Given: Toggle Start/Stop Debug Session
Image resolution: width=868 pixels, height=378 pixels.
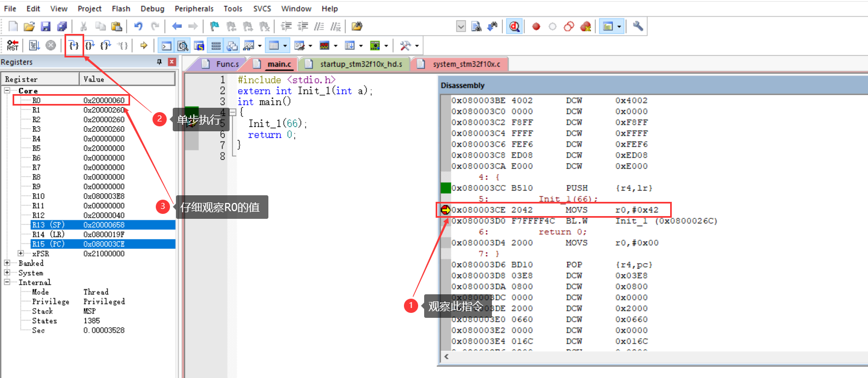Looking at the screenshot, I should click(514, 26).
